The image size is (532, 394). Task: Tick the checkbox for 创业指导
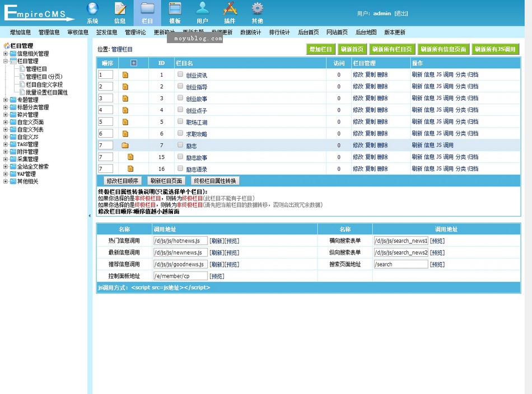coord(180,86)
